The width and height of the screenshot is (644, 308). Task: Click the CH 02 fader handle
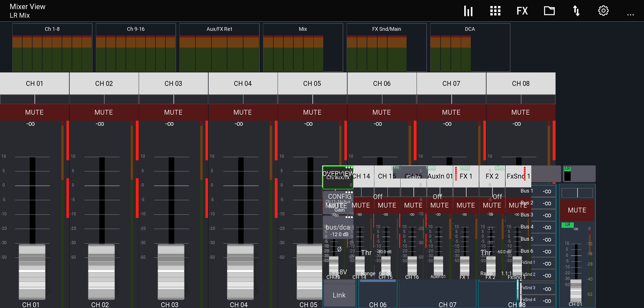[x=101, y=271]
